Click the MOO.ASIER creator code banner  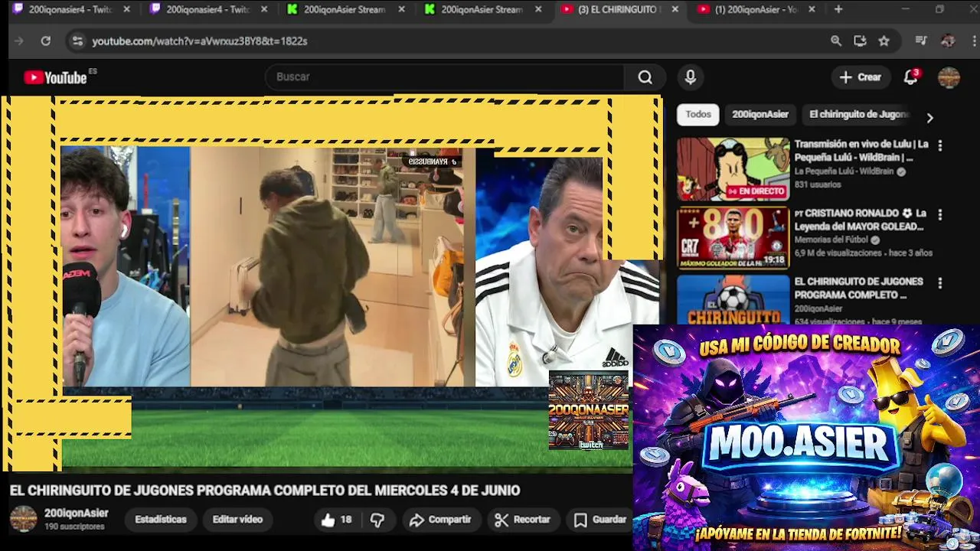point(806,438)
